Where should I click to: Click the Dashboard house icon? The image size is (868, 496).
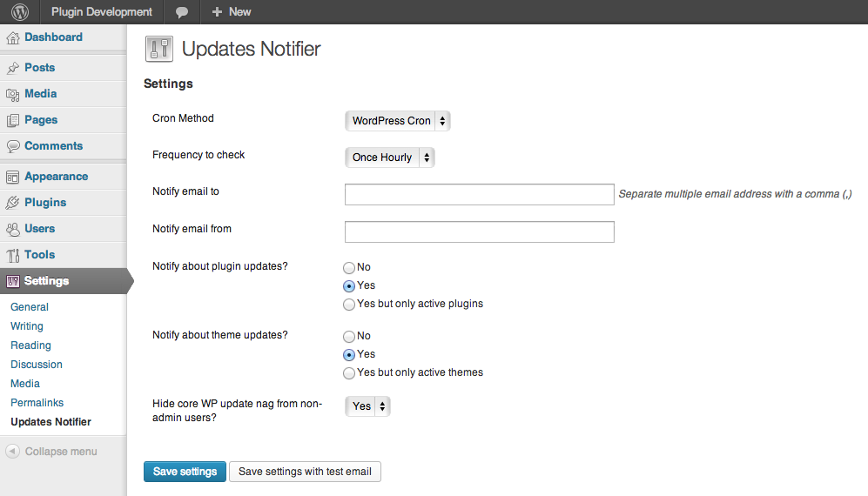(13, 37)
